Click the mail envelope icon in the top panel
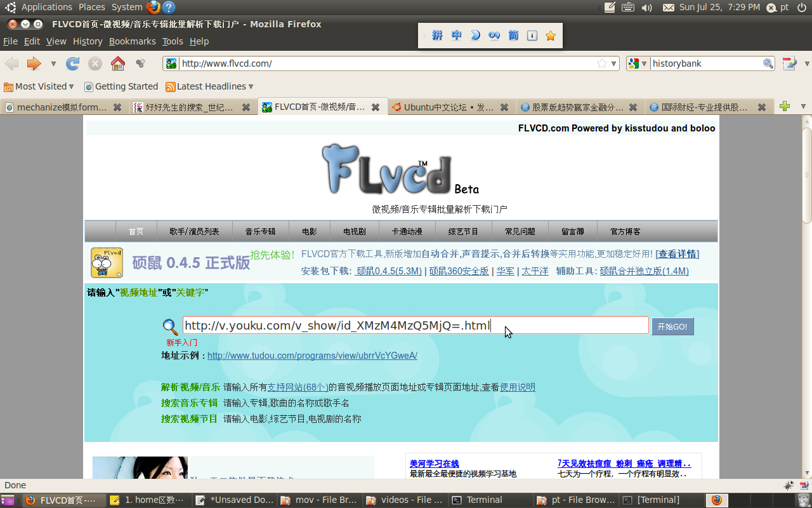The width and height of the screenshot is (812, 508). 669,8
